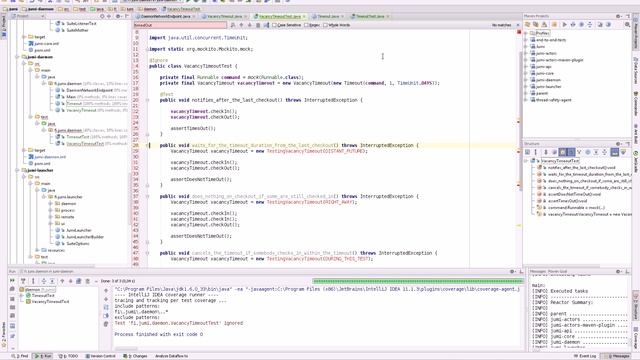Viewport: 640px width, 360px height.
Task: Hide the Project tool window
Action: tap(127, 16)
